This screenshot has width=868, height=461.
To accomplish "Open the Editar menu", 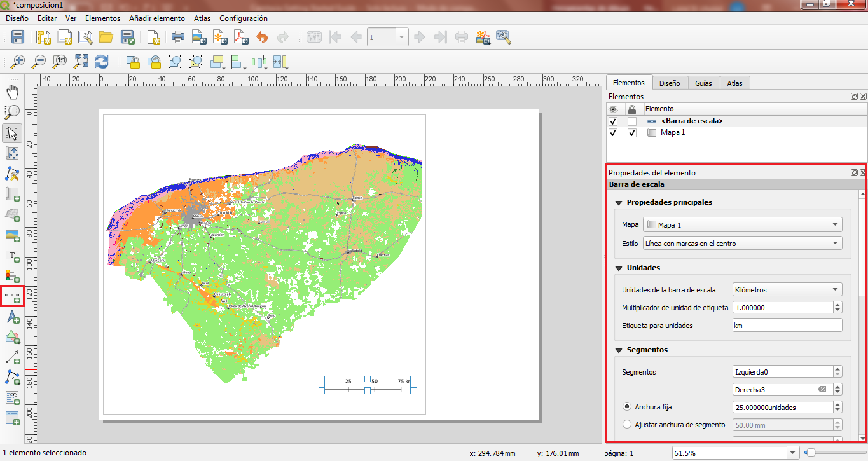I will (47, 18).
